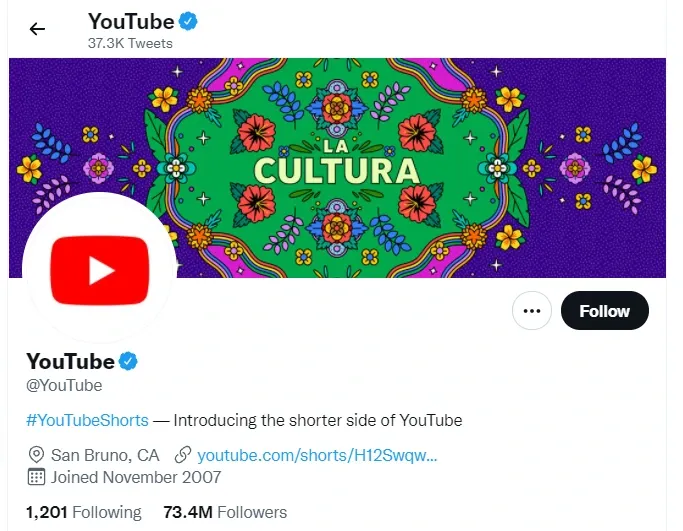View the 73.4M Followers list
The image size is (683, 531).
click(x=225, y=512)
